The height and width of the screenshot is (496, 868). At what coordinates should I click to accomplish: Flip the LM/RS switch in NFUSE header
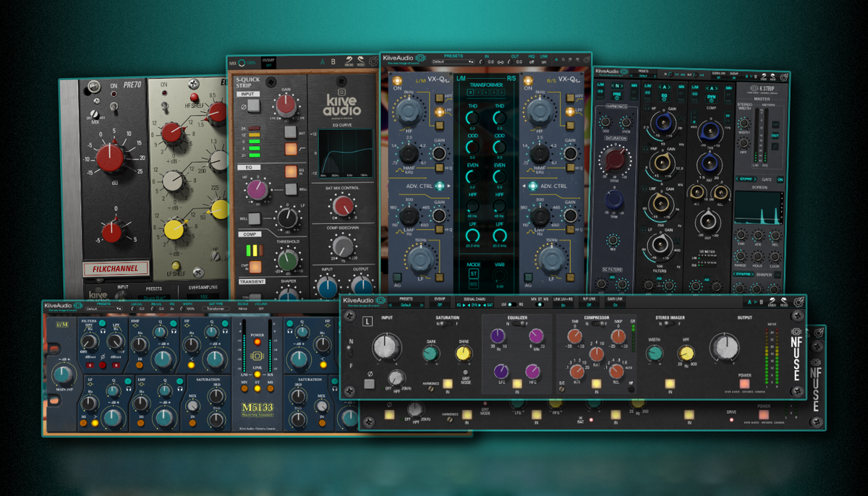point(512,304)
